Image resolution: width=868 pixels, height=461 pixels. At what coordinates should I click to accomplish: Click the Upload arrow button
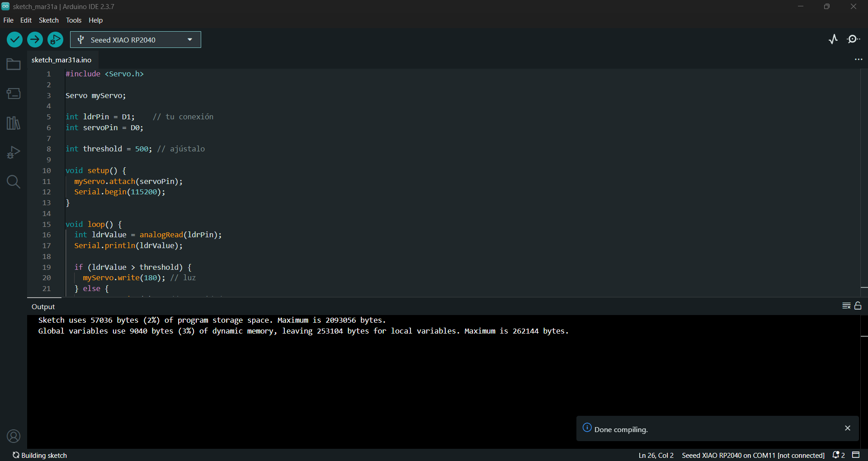pyautogui.click(x=35, y=40)
